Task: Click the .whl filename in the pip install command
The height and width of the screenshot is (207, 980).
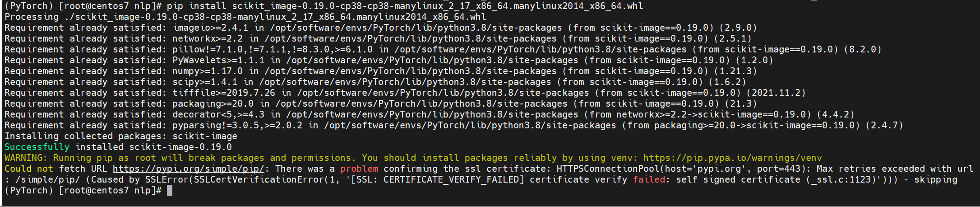Action: point(438,6)
